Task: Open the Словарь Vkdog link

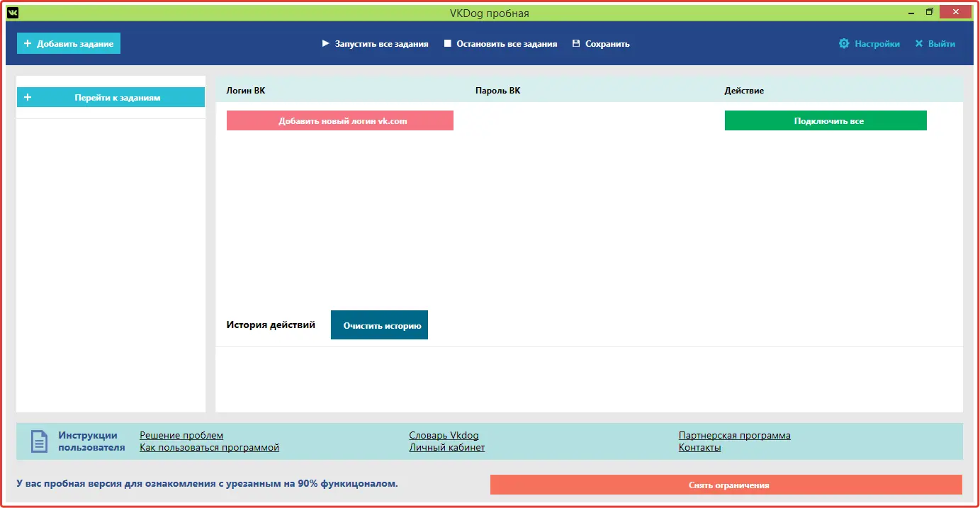Action: (x=444, y=436)
